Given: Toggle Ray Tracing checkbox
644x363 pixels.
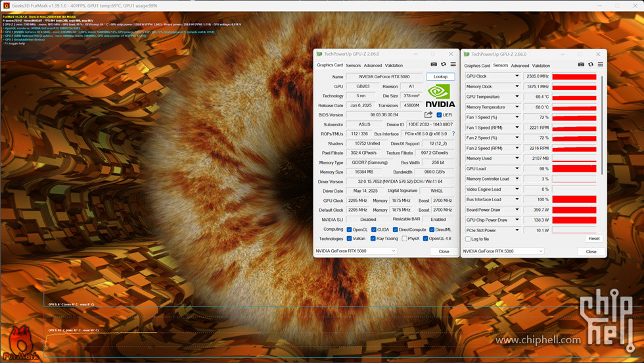Looking at the screenshot, I should [x=373, y=239].
